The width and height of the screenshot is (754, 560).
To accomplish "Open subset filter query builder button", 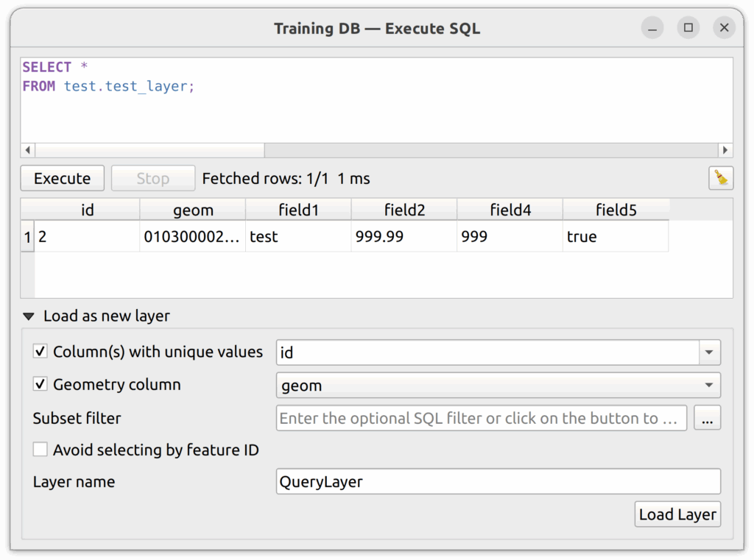I will click(x=707, y=418).
